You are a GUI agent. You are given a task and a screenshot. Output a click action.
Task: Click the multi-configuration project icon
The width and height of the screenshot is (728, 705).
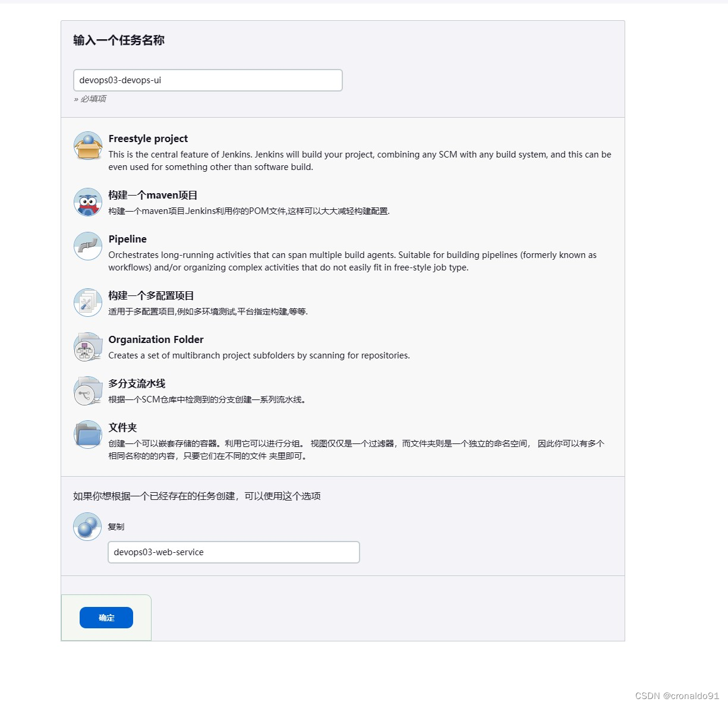[88, 303]
